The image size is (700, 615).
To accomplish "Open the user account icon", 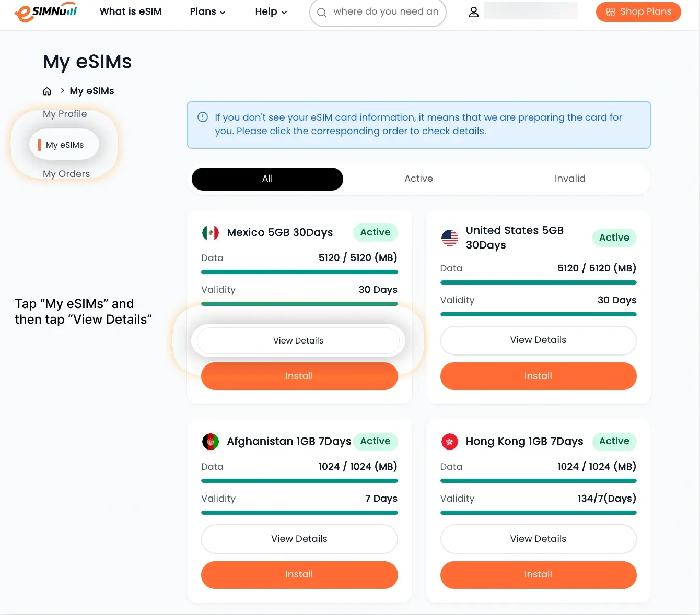I will 473,12.
